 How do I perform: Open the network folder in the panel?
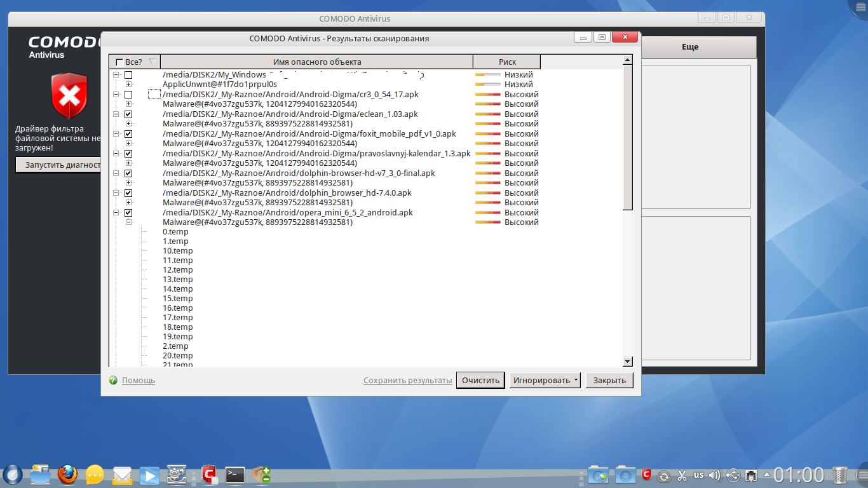pyautogui.click(x=599, y=474)
